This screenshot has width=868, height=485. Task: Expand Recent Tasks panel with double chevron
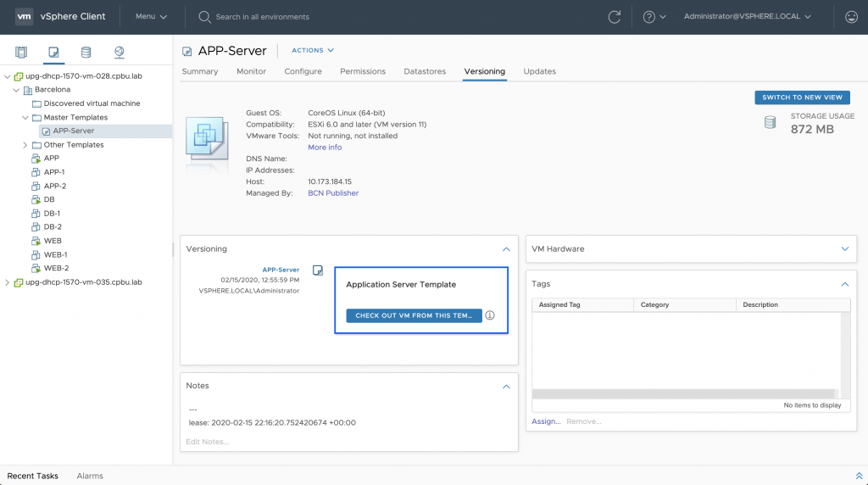coord(858,476)
